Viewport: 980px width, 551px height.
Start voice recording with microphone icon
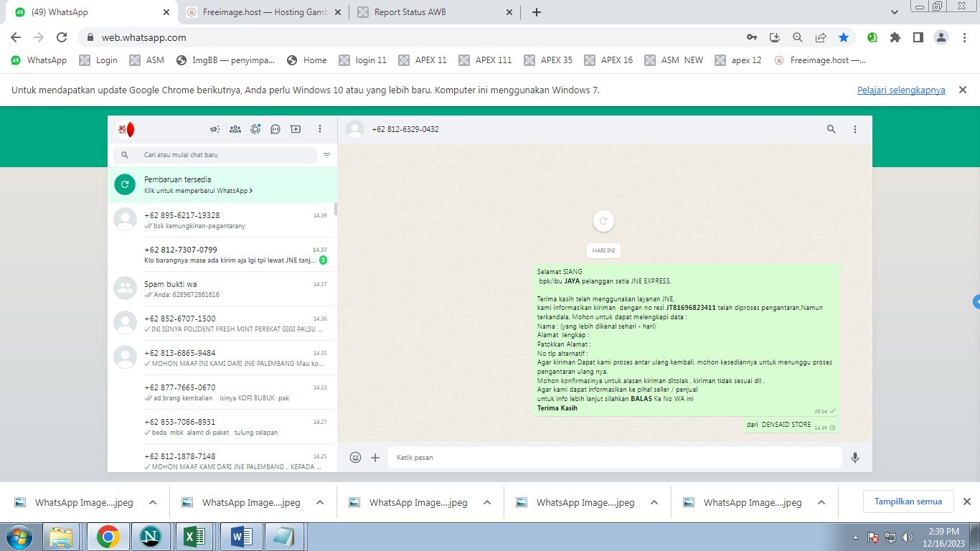855,457
